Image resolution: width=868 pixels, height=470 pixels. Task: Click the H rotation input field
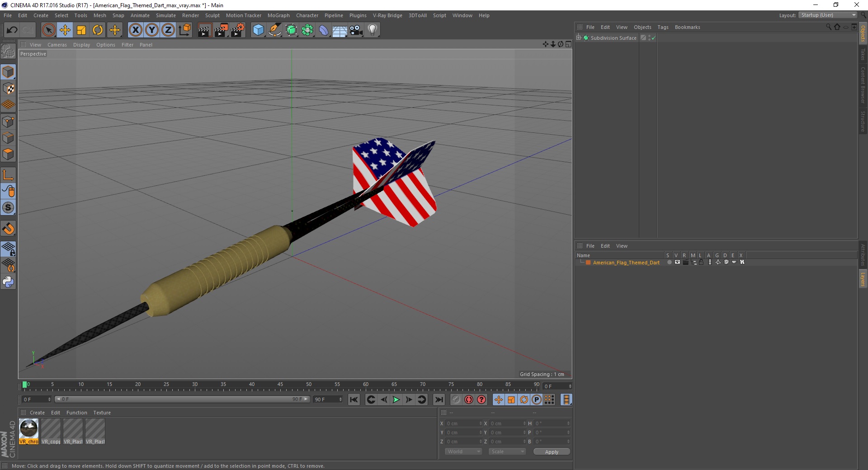click(552, 423)
